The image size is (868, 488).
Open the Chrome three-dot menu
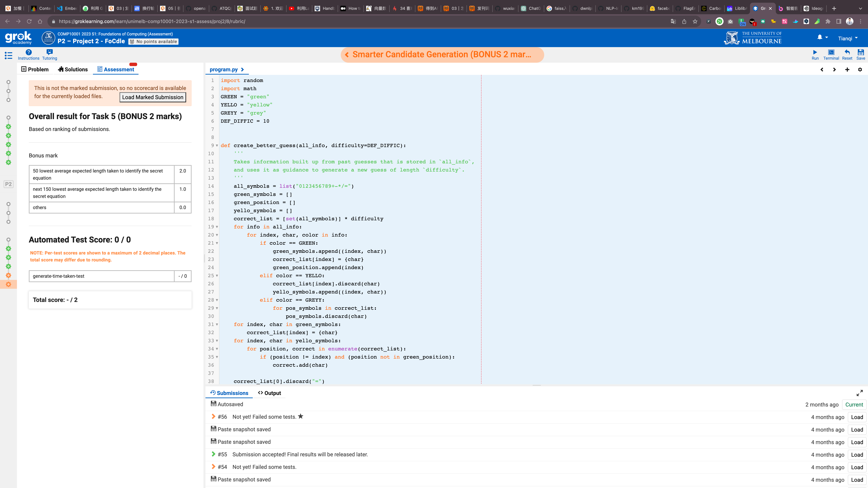click(x=860, y=22)
